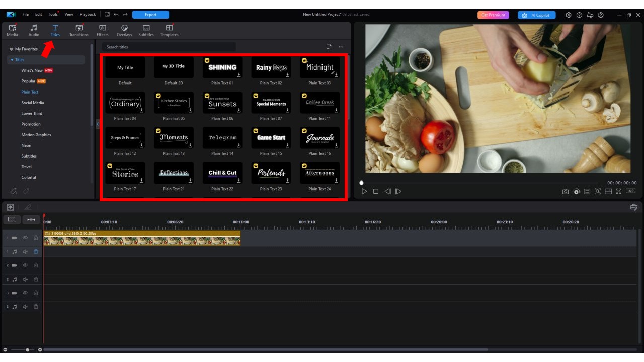The height and width of the screenshot is (362, 644).
Task: Click the Get Premium button
Action: coord(493,15)
